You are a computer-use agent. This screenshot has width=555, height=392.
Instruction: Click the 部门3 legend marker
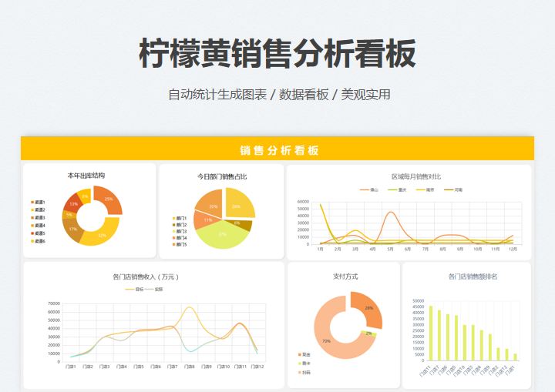click(x=174, y=232)
